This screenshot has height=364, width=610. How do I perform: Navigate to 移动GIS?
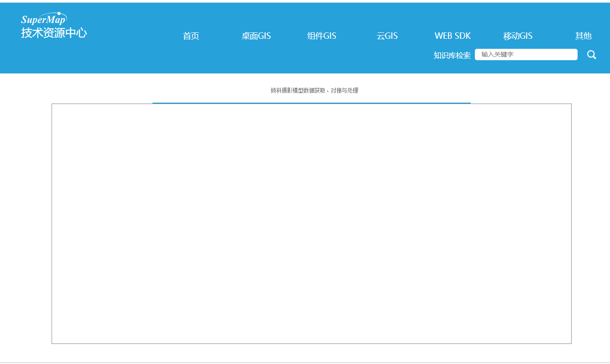point(518,36)
